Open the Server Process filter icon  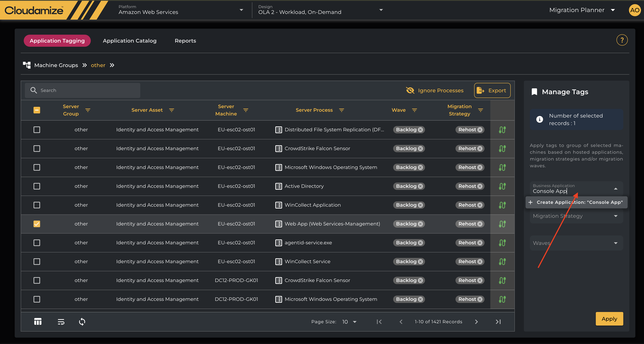coord(342,110)
